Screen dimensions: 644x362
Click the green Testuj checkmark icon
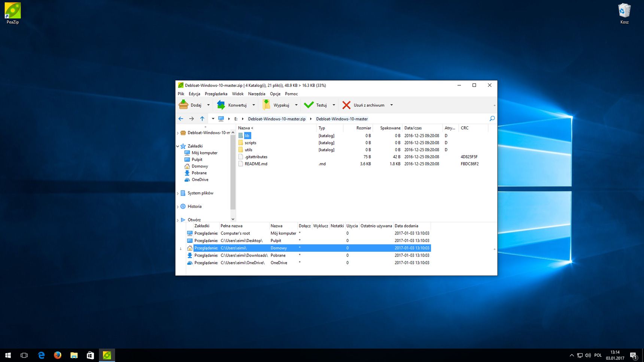[309, 105]
